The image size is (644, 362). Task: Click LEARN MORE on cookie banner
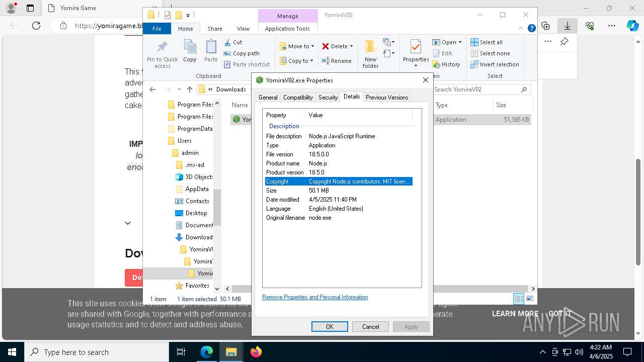(x=515, y=314)
